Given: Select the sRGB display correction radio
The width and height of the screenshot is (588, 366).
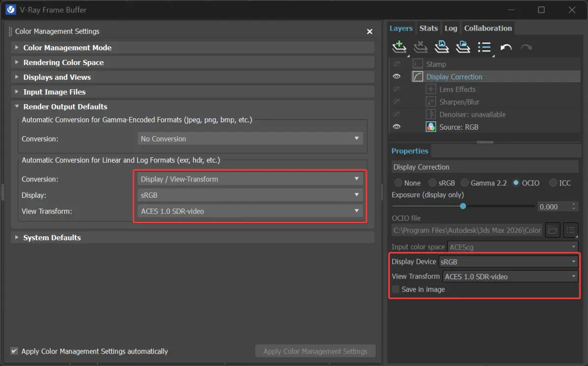Looking at the screenshot, I should (433, 183).
